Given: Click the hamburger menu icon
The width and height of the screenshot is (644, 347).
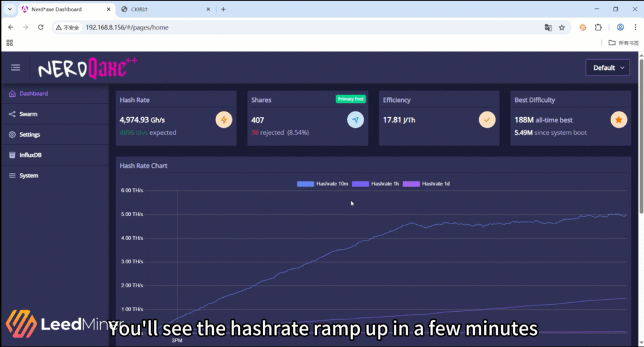Looking at the screenshot, I should 16,68.
